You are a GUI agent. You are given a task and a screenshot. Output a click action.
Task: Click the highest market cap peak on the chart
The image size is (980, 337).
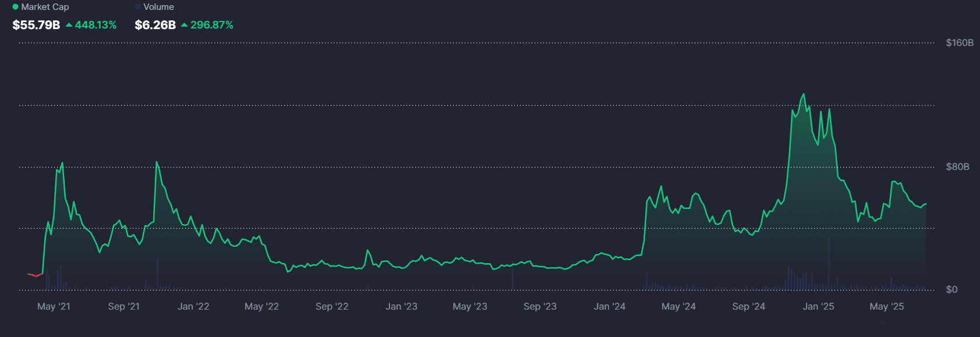804,94
